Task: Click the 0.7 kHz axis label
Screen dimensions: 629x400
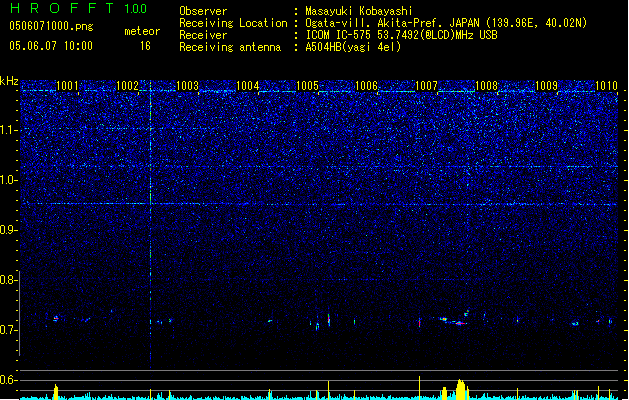Action: pyautogui.click(x=8, y=330)
